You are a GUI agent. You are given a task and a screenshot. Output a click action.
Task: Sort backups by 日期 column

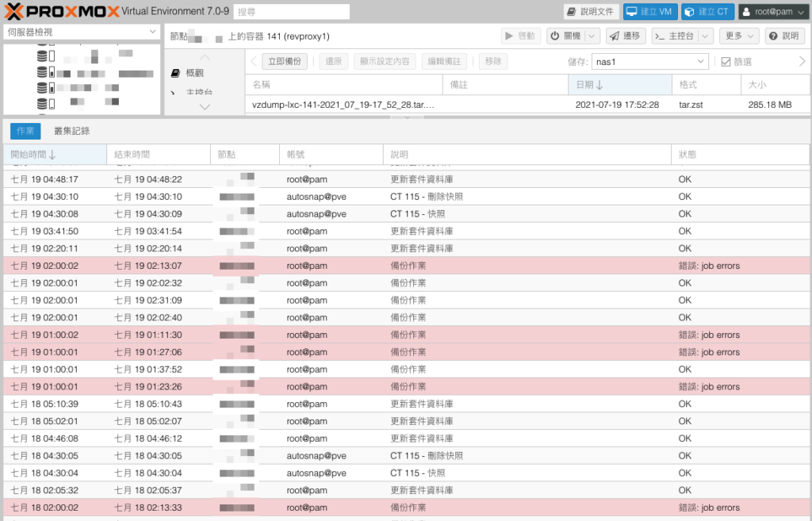620,84
